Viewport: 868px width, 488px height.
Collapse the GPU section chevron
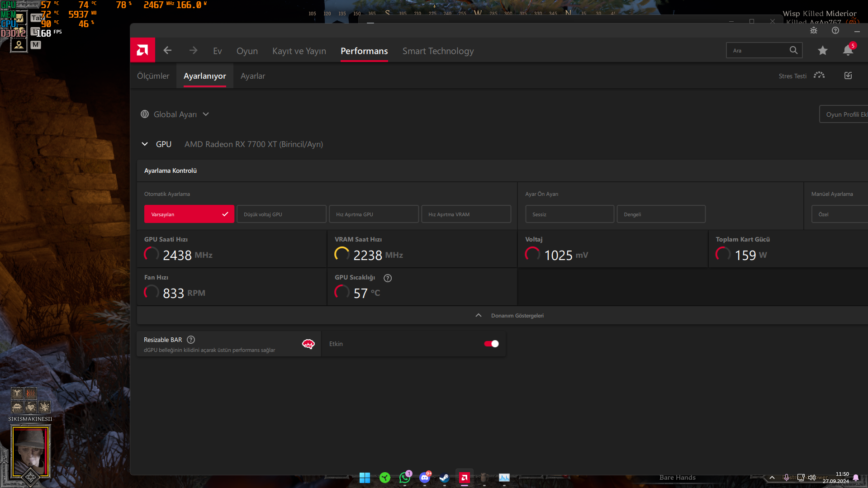coord(145,144)
